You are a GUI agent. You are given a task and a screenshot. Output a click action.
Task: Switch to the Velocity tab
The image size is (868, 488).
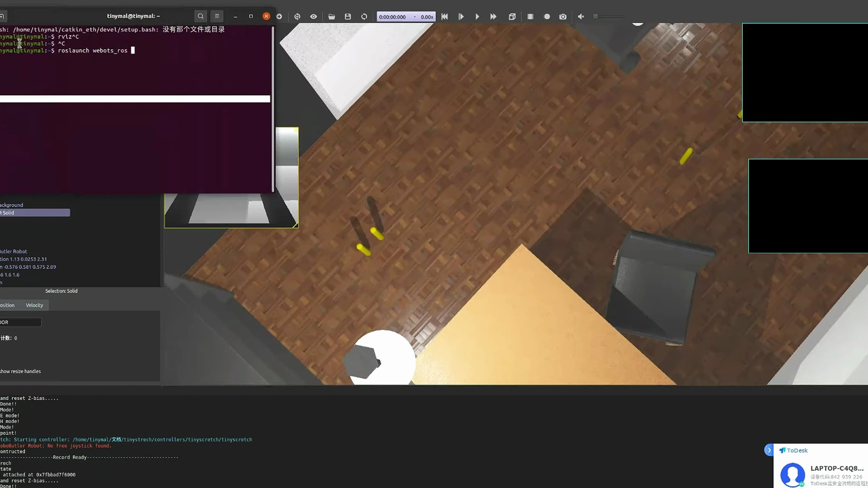pyautogui.click(x=34, y=305)
